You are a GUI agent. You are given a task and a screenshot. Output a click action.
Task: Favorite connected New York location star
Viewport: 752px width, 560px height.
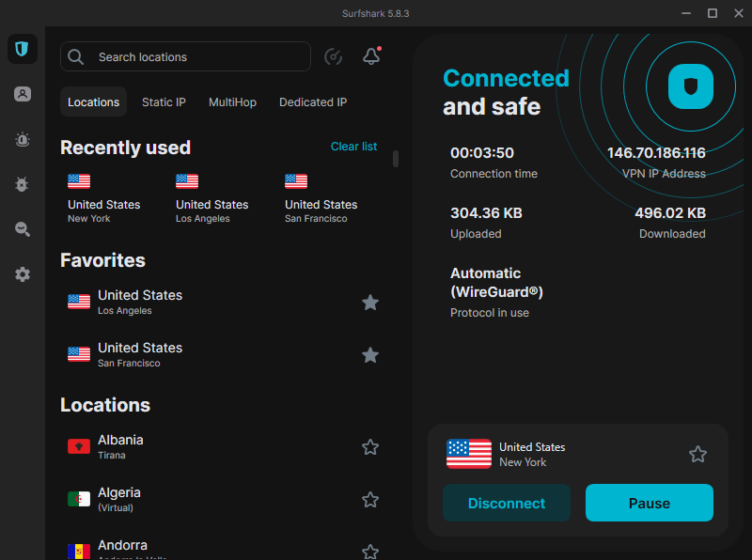(x=697, y=454)
